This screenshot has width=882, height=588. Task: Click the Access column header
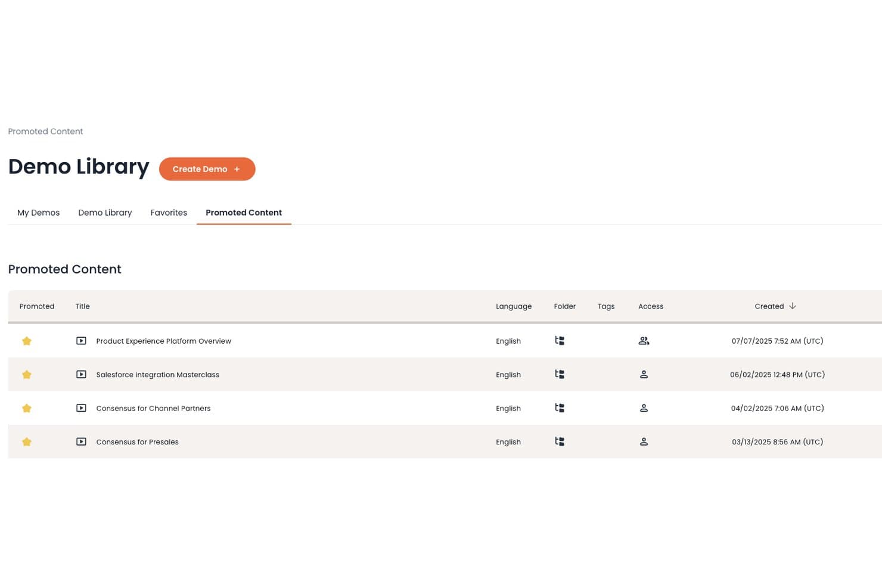651,306
